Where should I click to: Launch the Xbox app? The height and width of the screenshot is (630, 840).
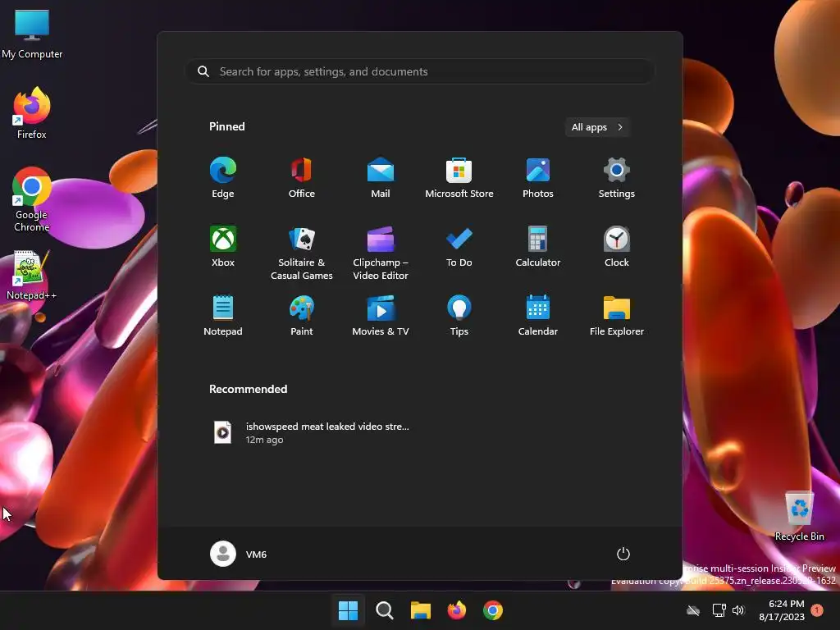(223, 246)
